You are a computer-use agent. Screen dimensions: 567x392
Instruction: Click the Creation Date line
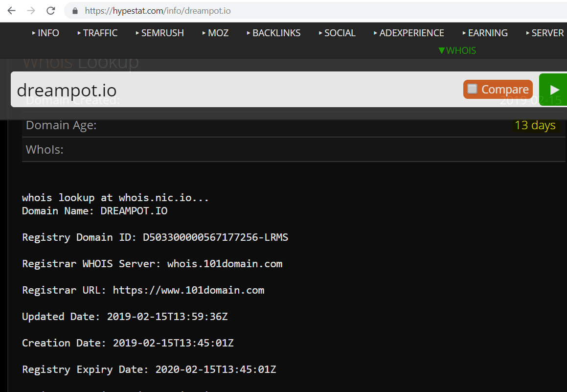[128, 343]
